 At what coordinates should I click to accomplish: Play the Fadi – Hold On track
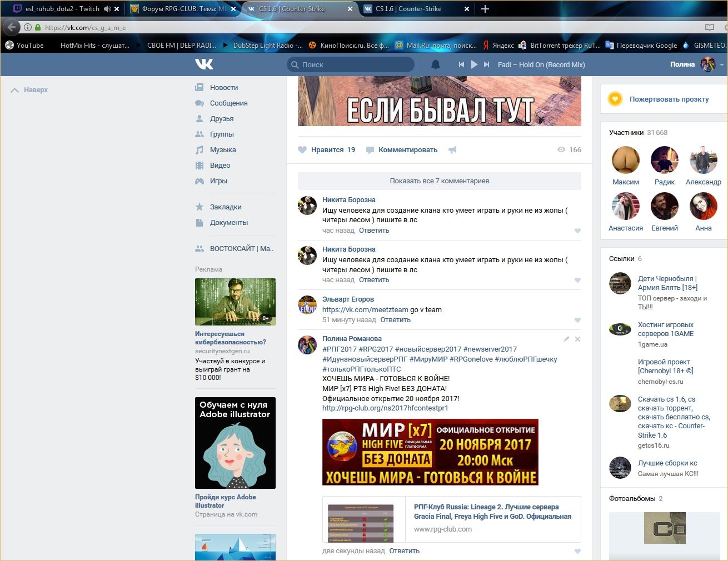click(x=474, y=64)
